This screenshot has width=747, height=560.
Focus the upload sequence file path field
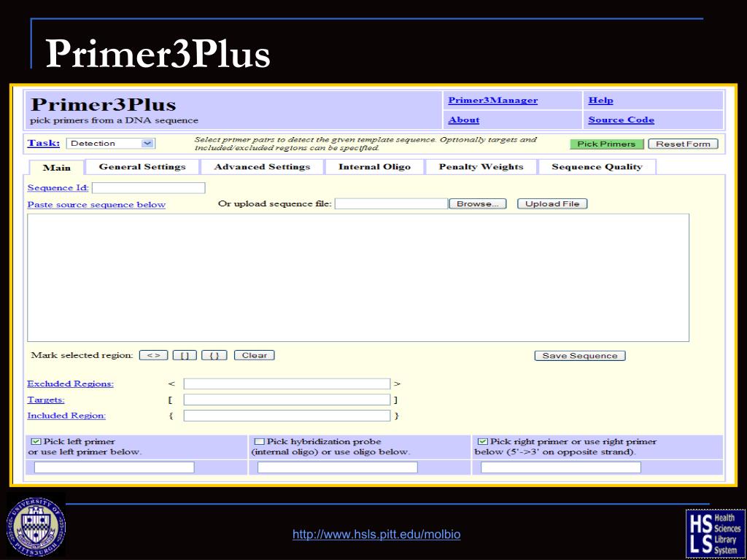pos(391,204)
